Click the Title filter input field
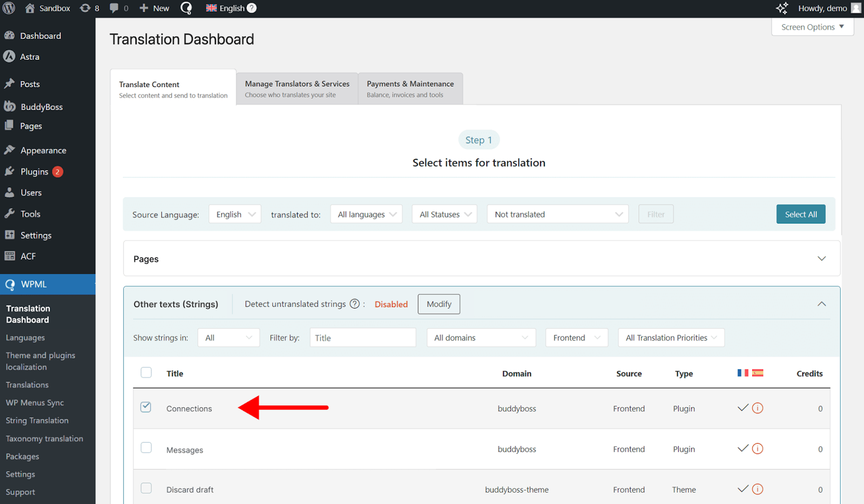The image size is (864, 504). [x=362, y=338]
